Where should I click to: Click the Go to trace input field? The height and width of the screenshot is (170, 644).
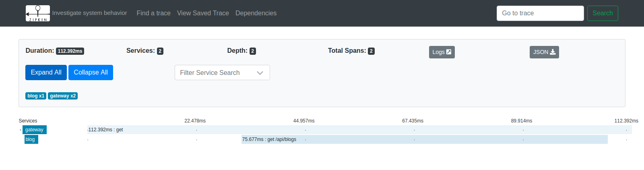click(x=540, y=13)
